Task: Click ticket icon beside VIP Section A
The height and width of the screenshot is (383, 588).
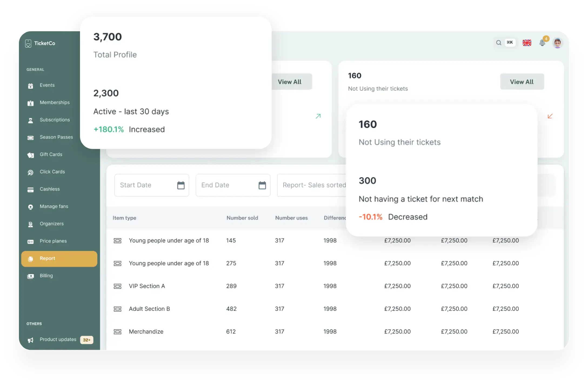Action: coord(118,286)
